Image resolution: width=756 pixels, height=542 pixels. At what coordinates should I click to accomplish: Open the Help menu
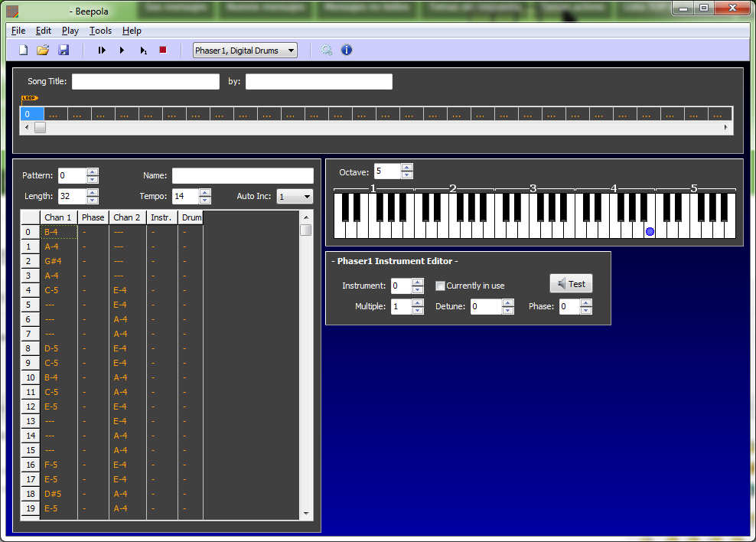coord(132,31)
